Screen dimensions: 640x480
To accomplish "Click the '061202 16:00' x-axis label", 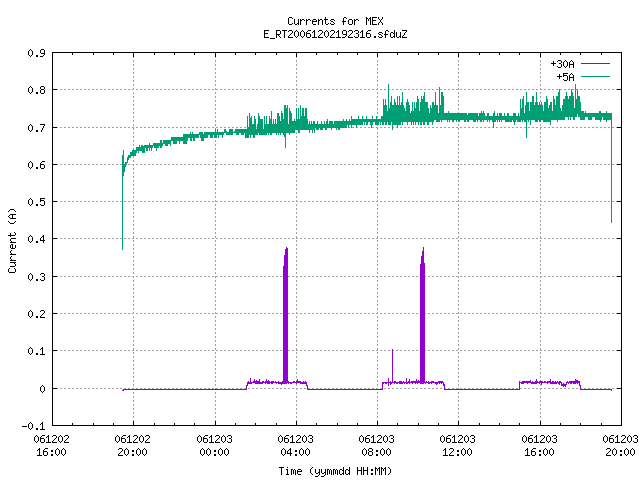I will coord(51,445).
